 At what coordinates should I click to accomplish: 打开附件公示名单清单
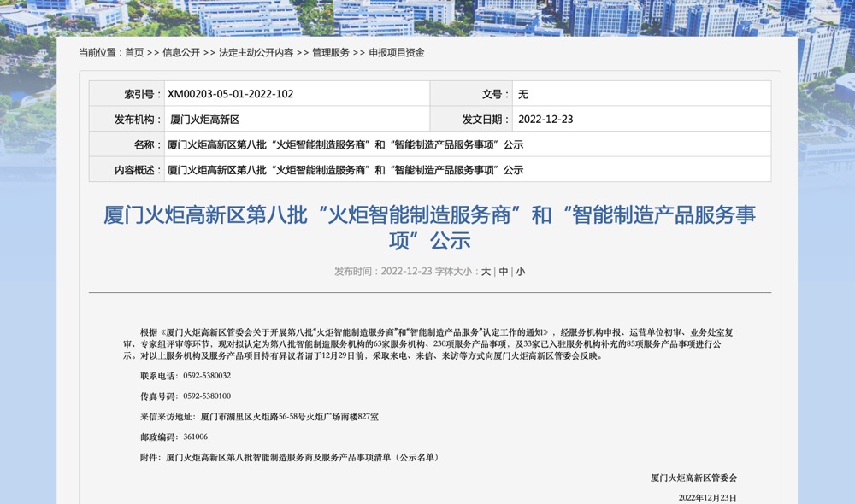(299, 456)
